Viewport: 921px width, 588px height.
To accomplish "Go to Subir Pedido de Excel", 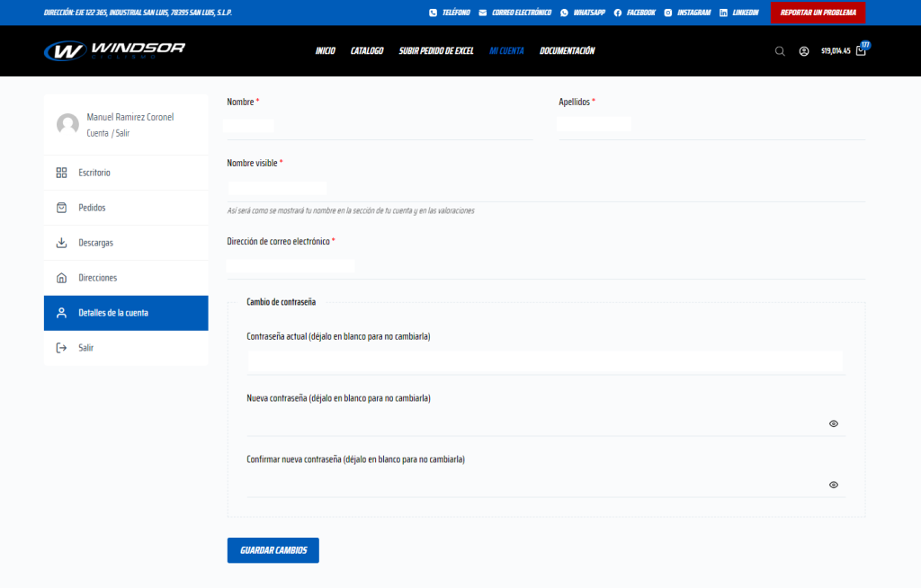I will coord(436,51).
